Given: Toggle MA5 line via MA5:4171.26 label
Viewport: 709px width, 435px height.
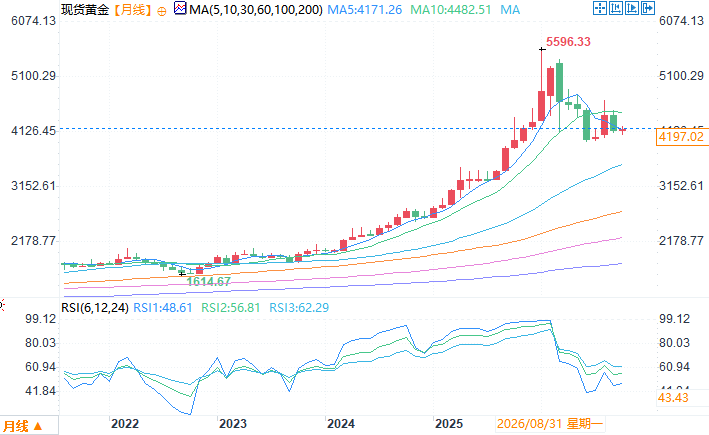Looking at the screenshot, I should 364,9.
